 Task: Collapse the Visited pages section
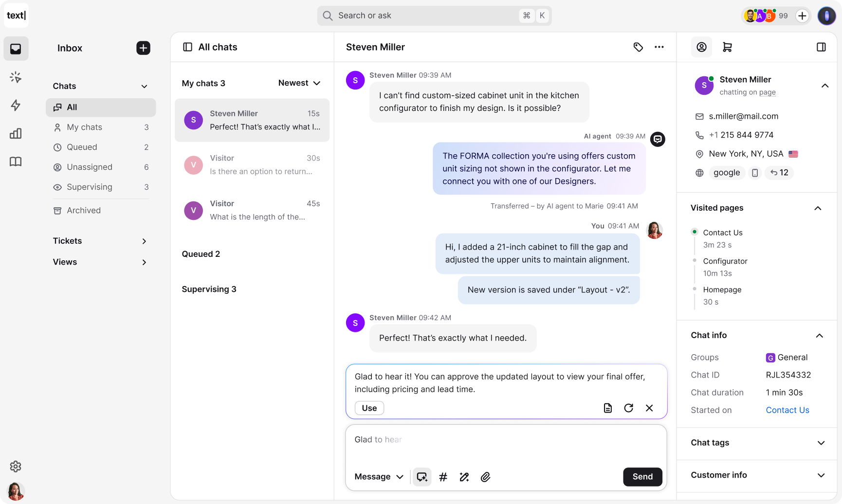(x=818, y=208)
